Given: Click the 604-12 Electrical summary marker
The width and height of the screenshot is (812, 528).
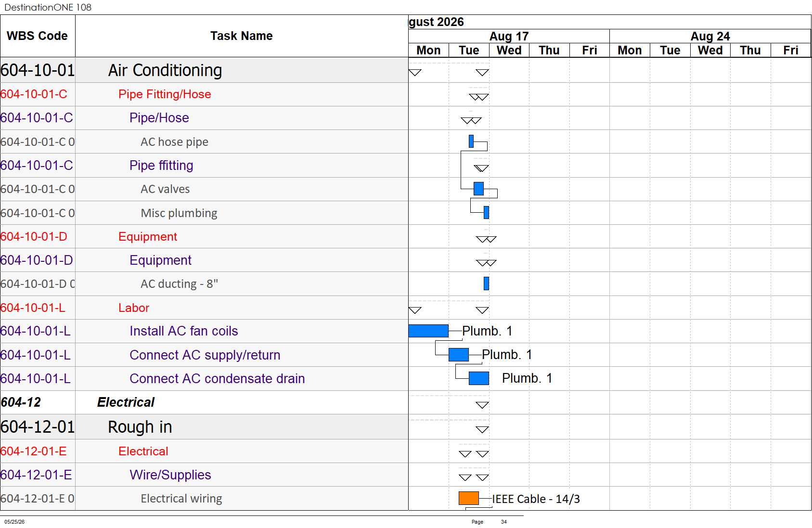Looking at the screenshot, I should [482, 405].
